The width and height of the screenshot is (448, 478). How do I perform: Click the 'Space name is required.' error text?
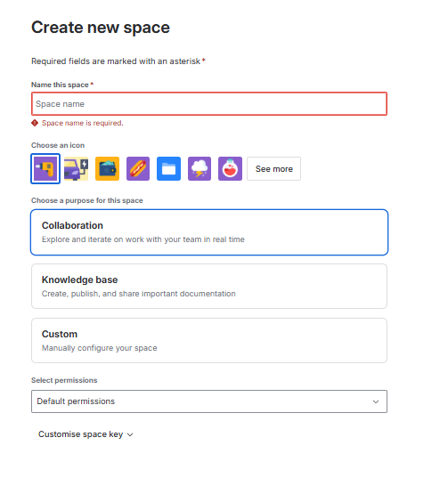[82, 123]
